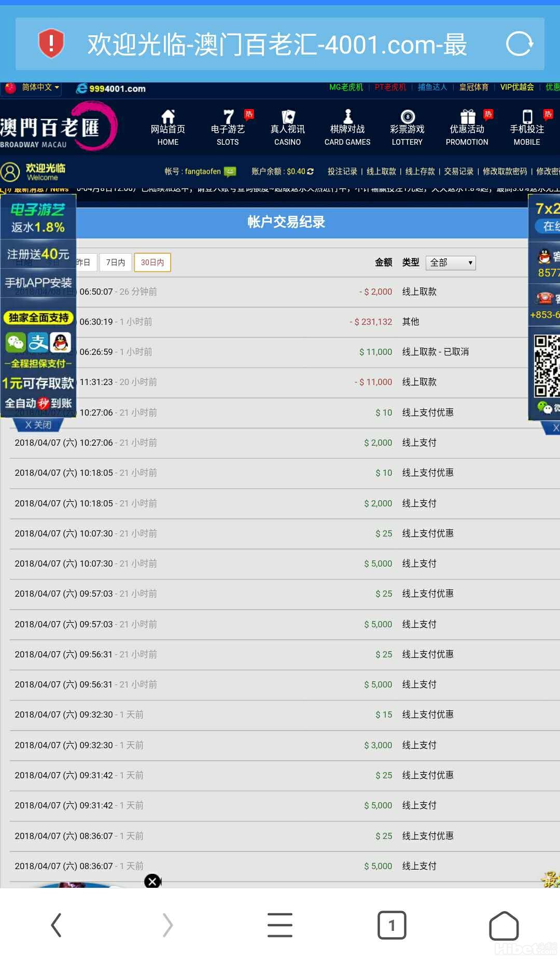Open the CASINO playing cards icon

(288, 117)
